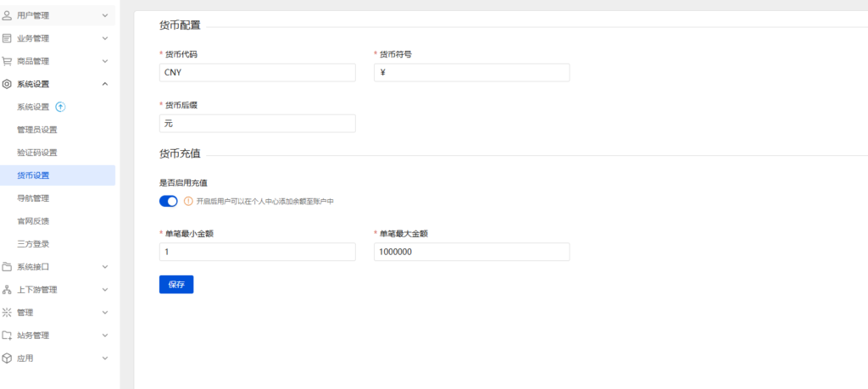
Task: Click the 系统接口 folder icon
Action: (x=7, y=267)
